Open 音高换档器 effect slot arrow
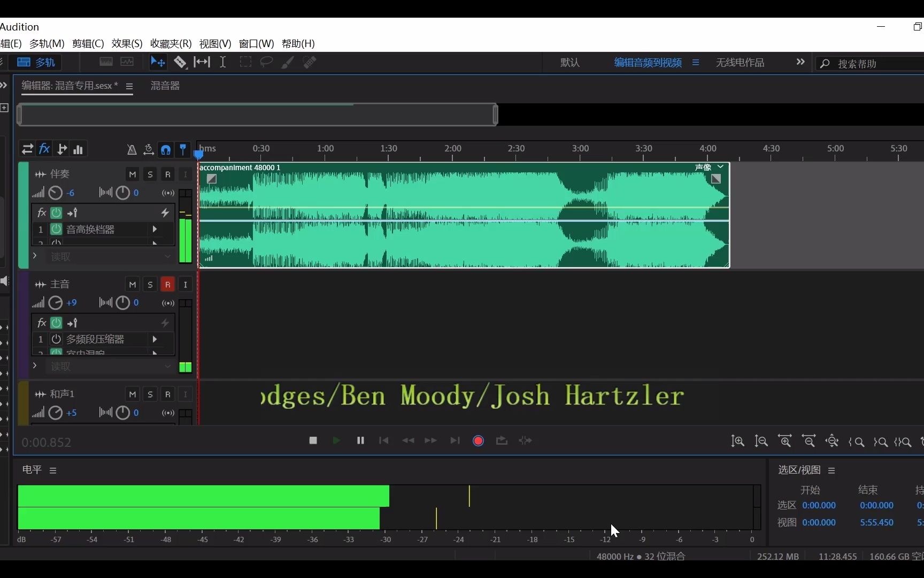 [155, 229]
